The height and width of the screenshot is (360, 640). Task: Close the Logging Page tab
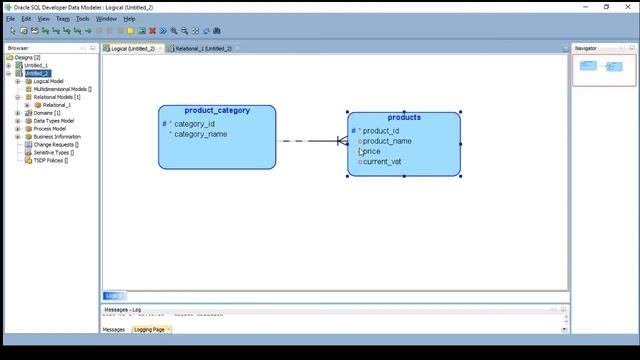click(x=169, y=329)
